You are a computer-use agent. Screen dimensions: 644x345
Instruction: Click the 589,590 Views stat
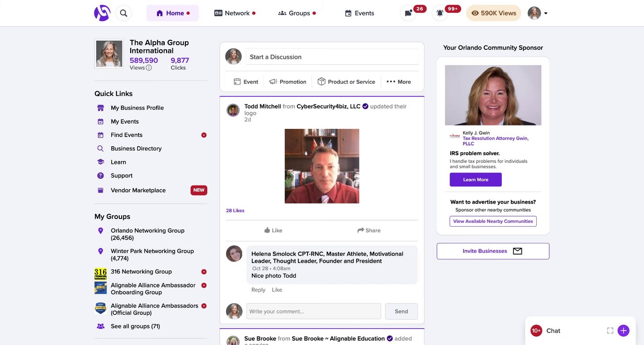coord(144,63)
